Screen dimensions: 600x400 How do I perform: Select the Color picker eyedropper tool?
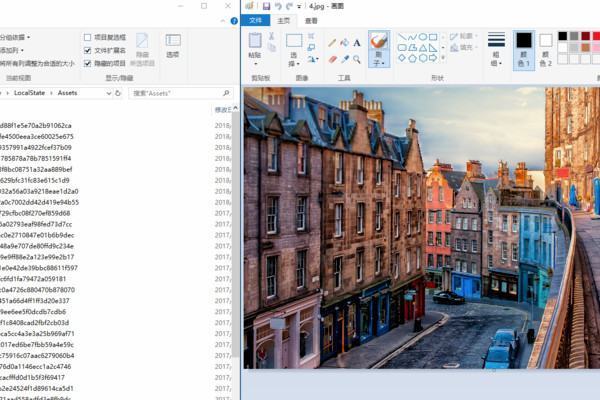[x=345, y=59]
